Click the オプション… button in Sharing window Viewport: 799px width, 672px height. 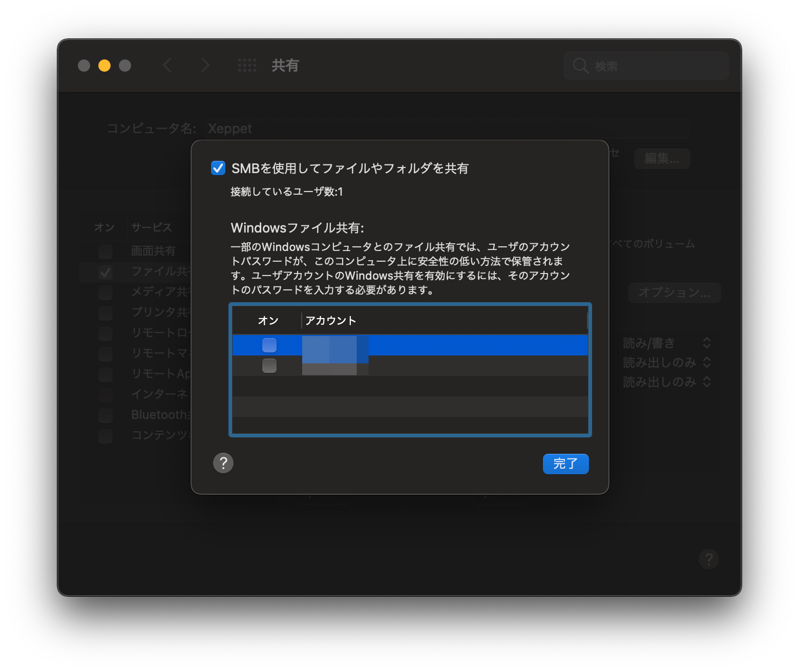tap(674, 293)
